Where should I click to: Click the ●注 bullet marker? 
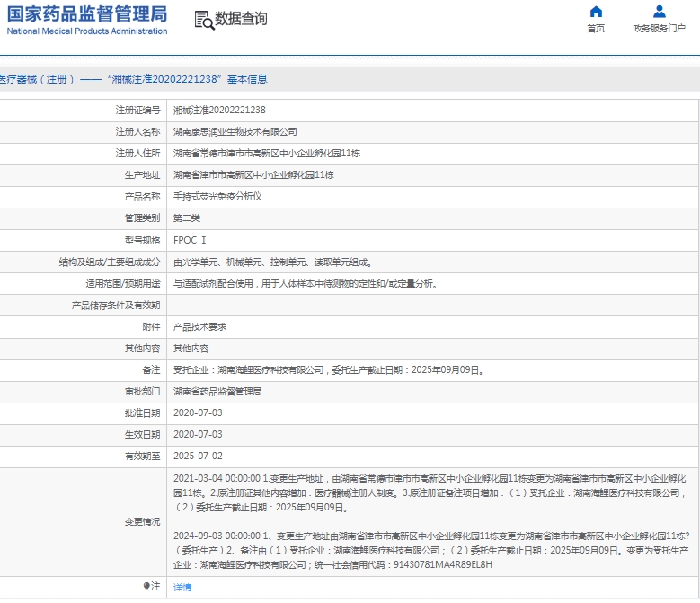tap(146, 586)
